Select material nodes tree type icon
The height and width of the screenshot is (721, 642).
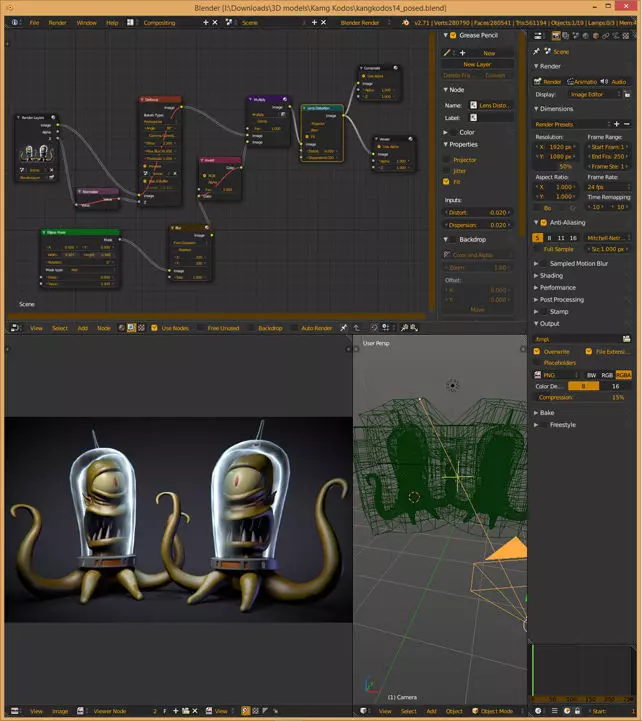pyautogui.click(x=122, y=328)
